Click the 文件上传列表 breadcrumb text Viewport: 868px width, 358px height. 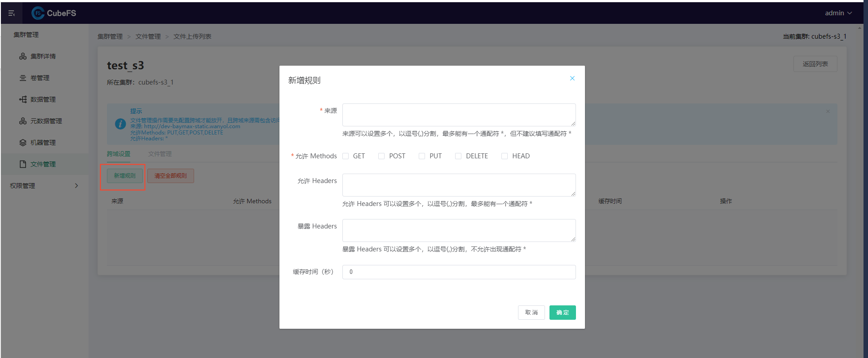point(192,36)
